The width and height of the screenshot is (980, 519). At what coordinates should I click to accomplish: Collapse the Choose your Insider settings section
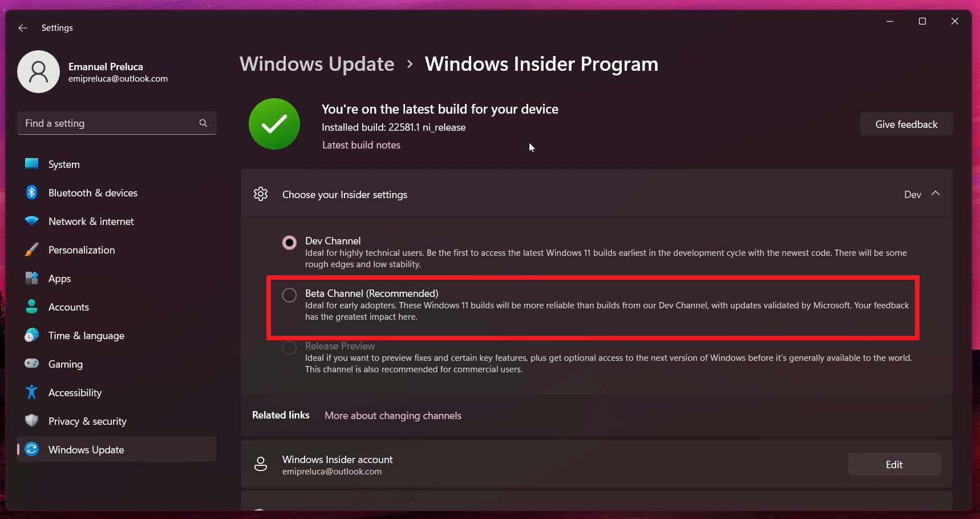pos(936,194)
